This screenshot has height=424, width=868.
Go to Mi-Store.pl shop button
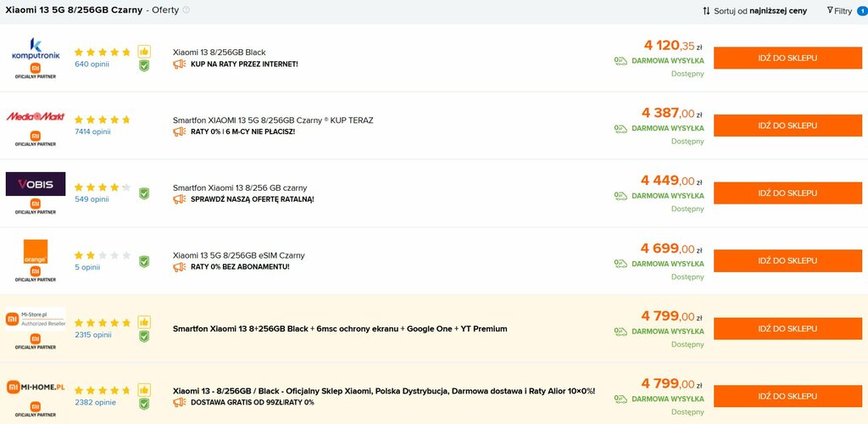pyautogui.click(x=787, y=329)
